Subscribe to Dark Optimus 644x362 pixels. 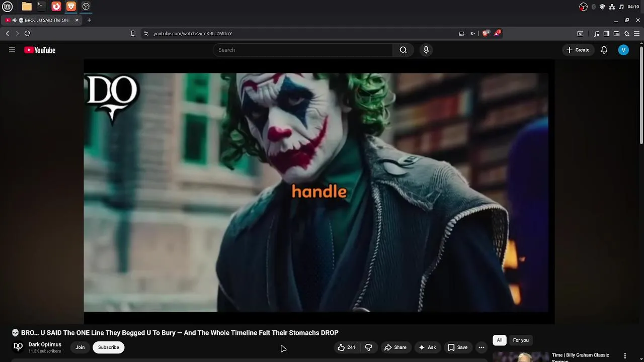click(108, 347)
